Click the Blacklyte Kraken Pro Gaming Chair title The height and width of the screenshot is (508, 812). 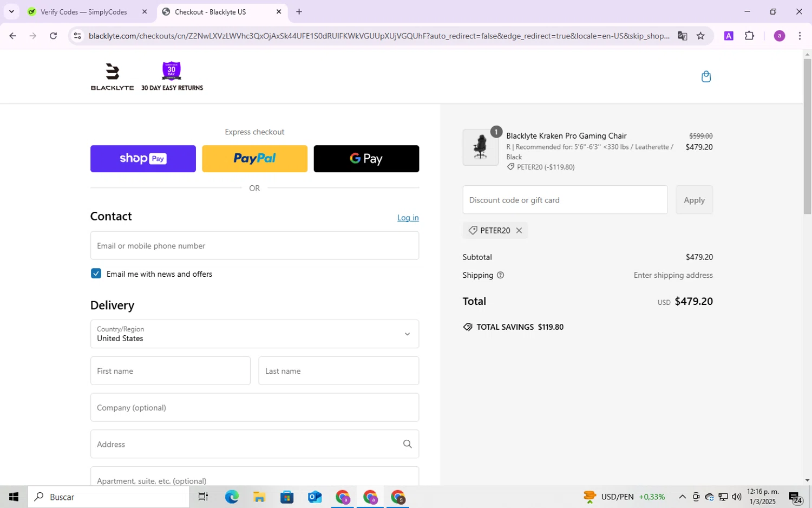(x=566, y=136)
